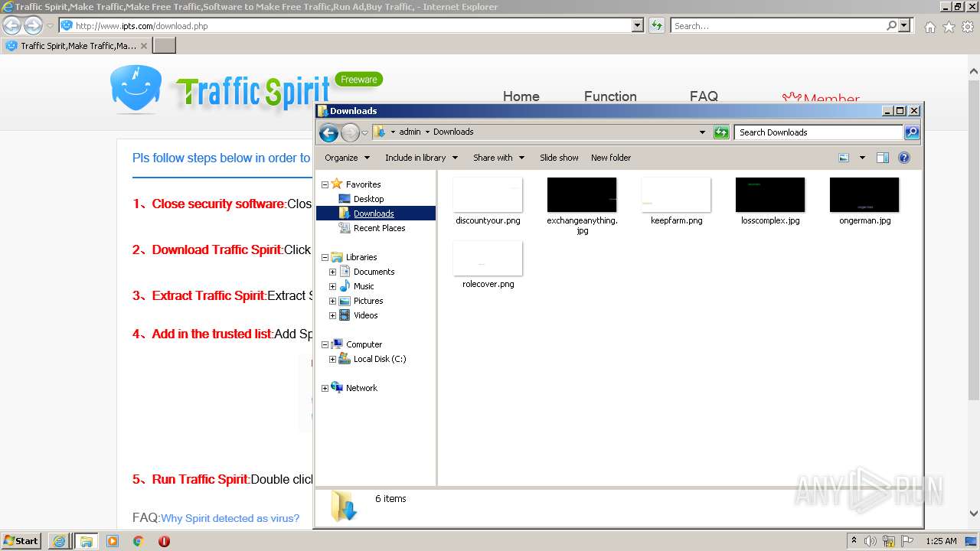Open the Home menu on Traffic Spirit site

[x=521, y=96]
